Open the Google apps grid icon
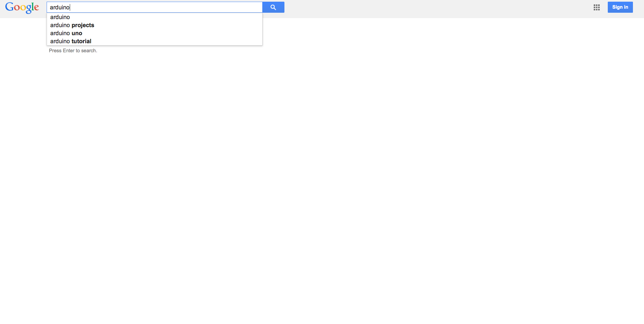The width and height of the screenshot is (644, 324). click(x=596, y=7)
